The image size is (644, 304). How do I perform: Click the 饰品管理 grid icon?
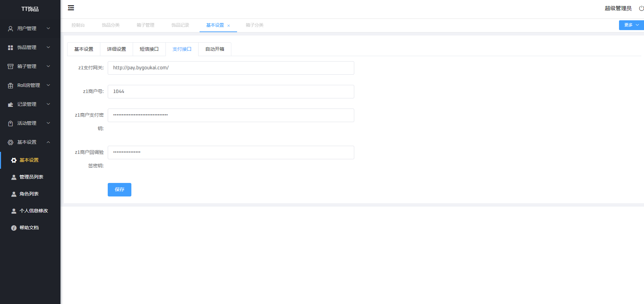[x=10, y=48]
